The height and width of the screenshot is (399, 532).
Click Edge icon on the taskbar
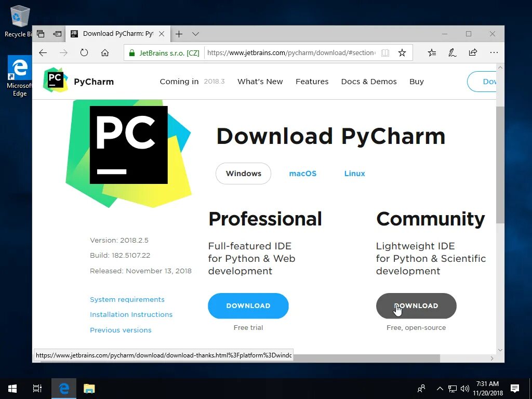(x=64, y=389)
